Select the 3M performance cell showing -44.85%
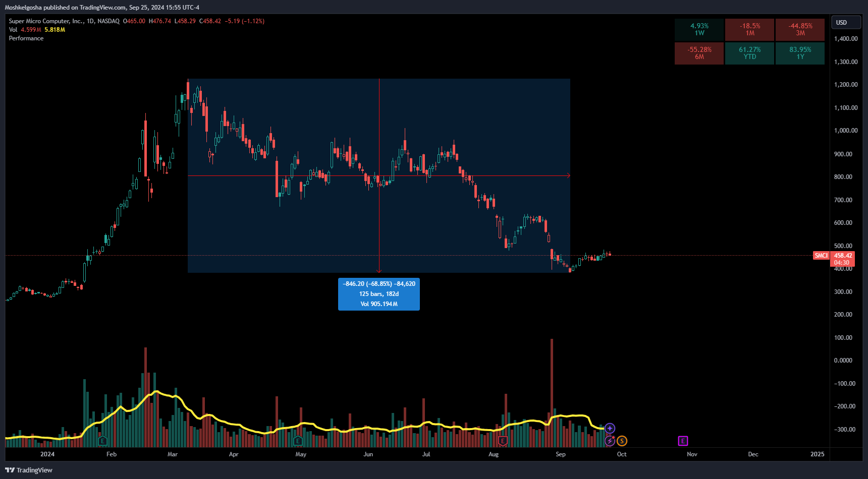Screen dimensions: 868x479 [x=800, y=30]
